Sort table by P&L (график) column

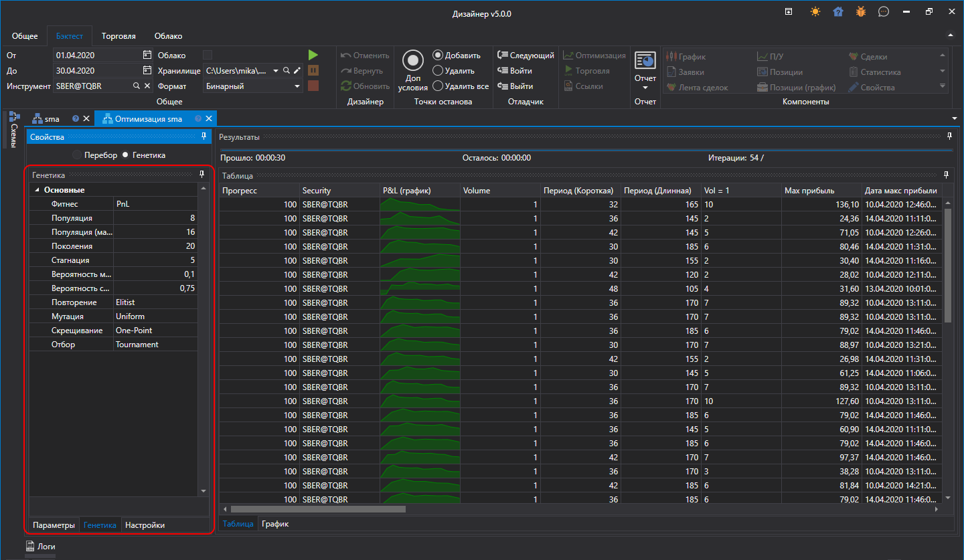[x=420, y=191]
